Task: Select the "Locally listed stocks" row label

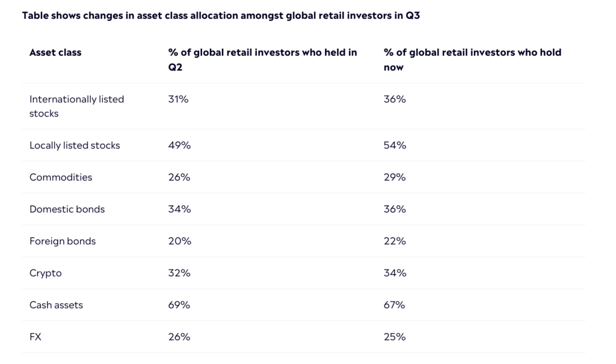Action: tap(75, 145)
